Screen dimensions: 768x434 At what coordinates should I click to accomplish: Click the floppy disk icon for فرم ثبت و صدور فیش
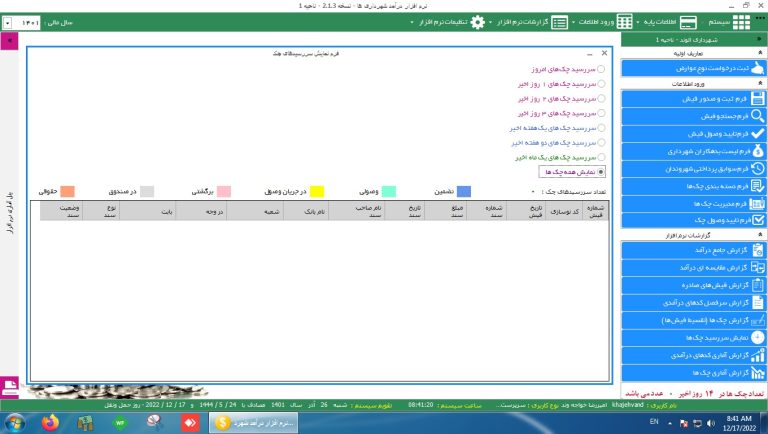pos(757,98)
